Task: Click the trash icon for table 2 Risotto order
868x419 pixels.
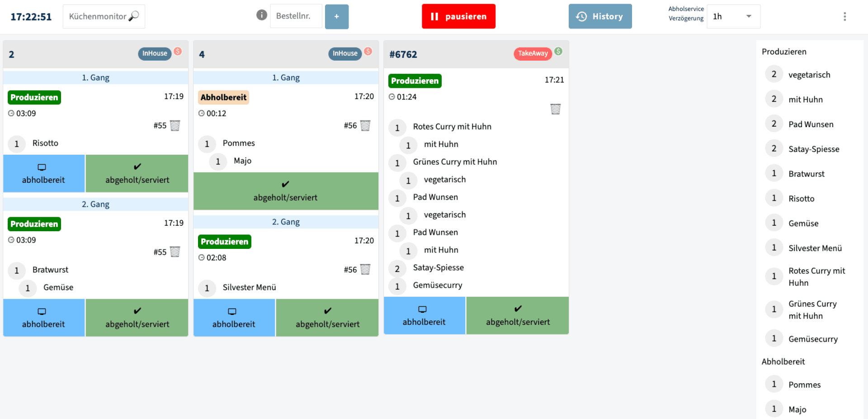Action: (x=175, y=125)
